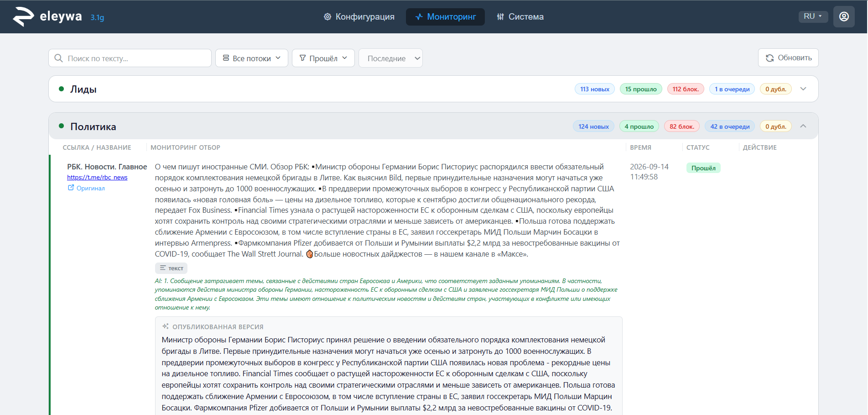Click the 124 новых badge in Политика
868x415 pixels.
[594, 126]
